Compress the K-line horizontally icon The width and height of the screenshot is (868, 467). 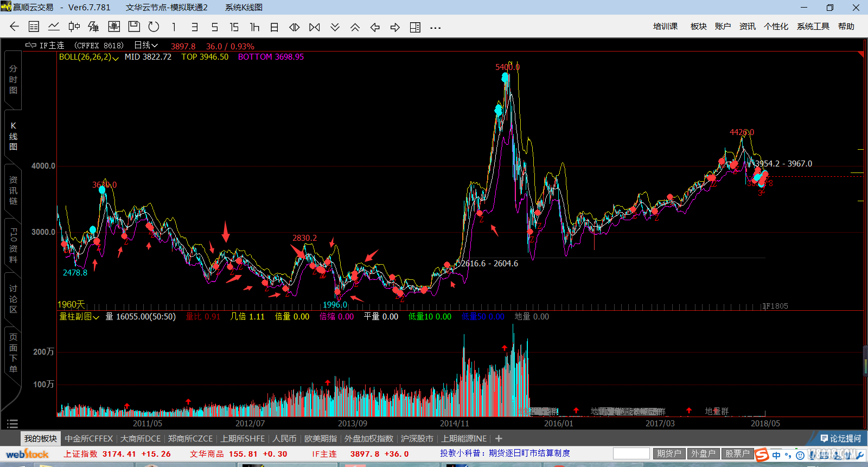pyautogui.click(x=315, y=27)
